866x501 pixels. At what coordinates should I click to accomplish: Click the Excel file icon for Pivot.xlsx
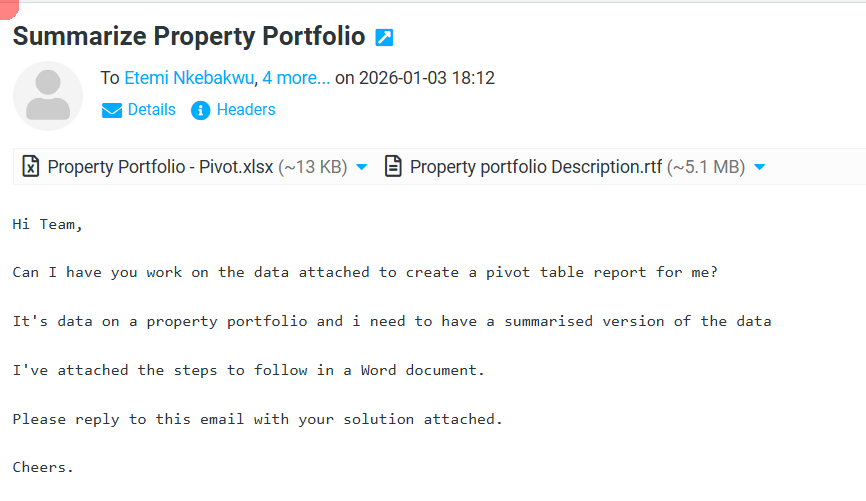[x=31, y=167]
